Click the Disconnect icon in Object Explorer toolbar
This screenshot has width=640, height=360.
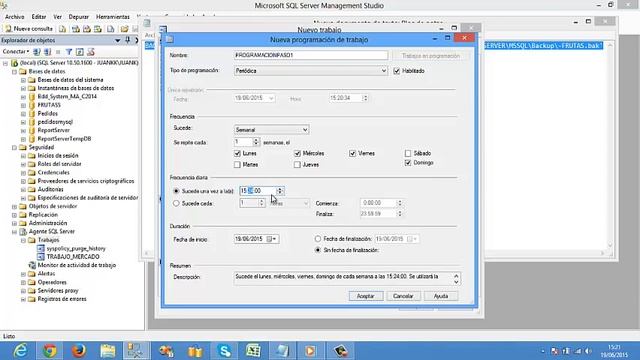pos(47,51)
